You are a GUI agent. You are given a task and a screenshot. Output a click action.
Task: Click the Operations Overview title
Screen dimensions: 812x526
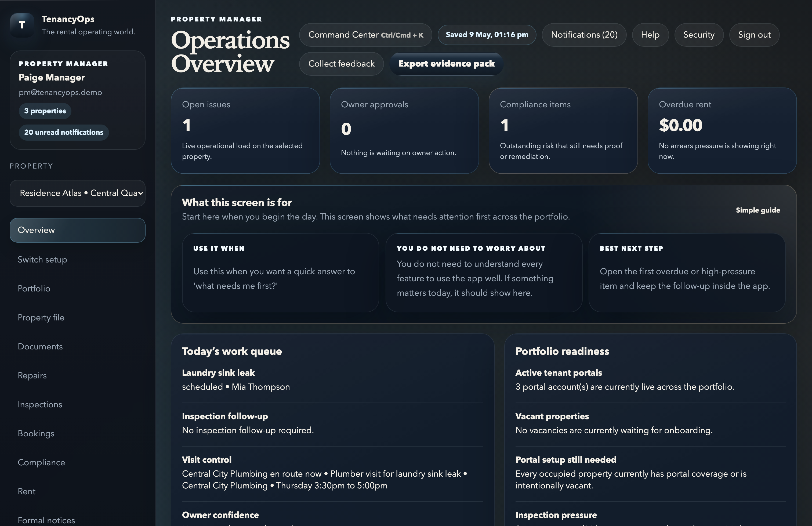pyautogui.click(x=230, y=52)
